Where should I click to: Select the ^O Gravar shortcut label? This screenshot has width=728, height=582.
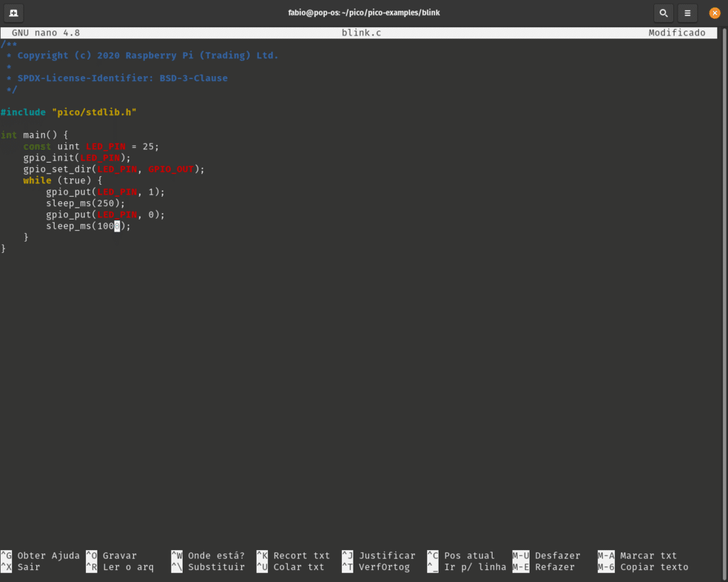coord(119,556)
